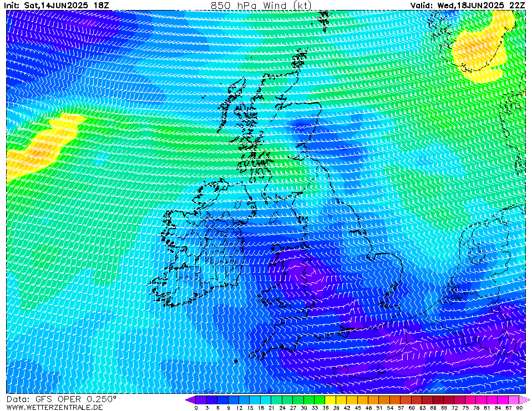Select the violet swatch between 0 and 3
532x411 pixels.
[x=201, y=400]
